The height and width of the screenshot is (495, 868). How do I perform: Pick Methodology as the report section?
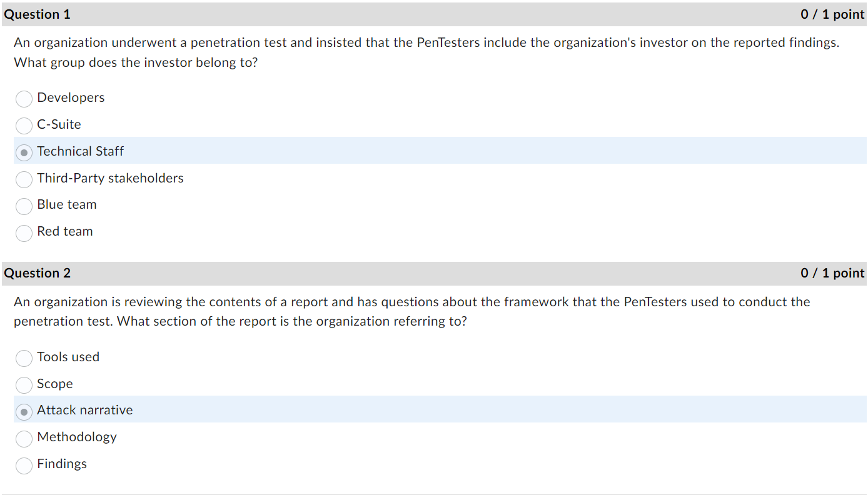click(x=24, y=439)
